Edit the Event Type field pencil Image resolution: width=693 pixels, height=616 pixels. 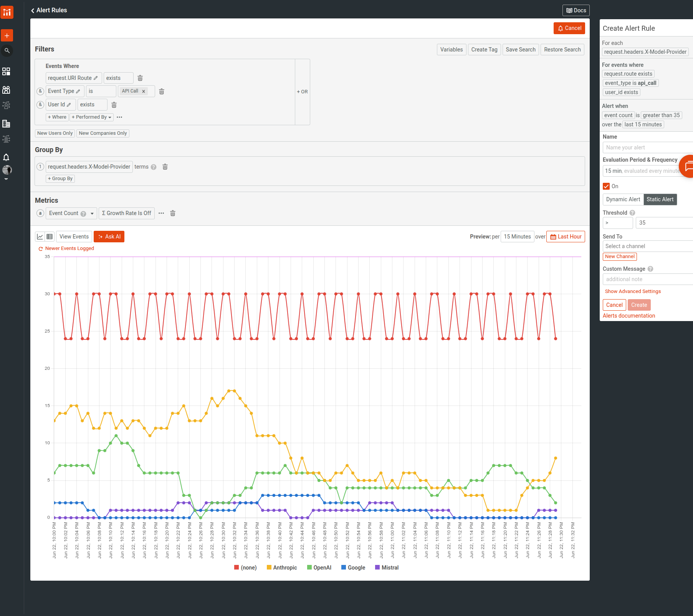coord(78,91)
